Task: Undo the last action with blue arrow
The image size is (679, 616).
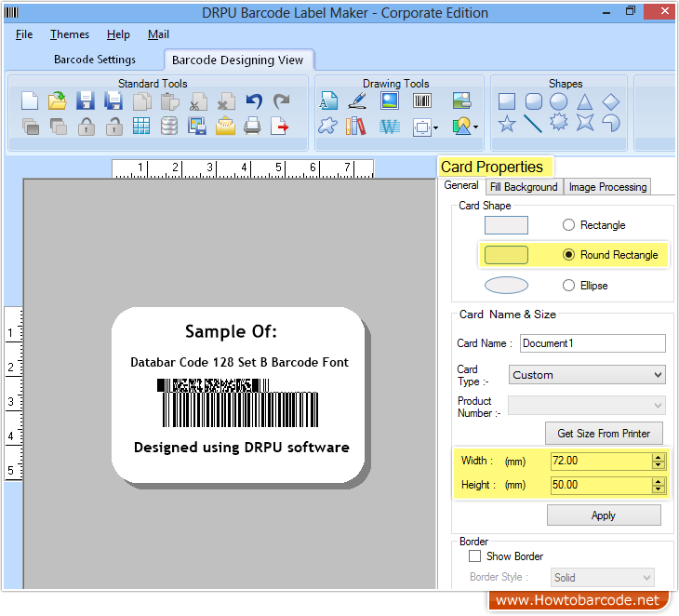Action: 254,101
